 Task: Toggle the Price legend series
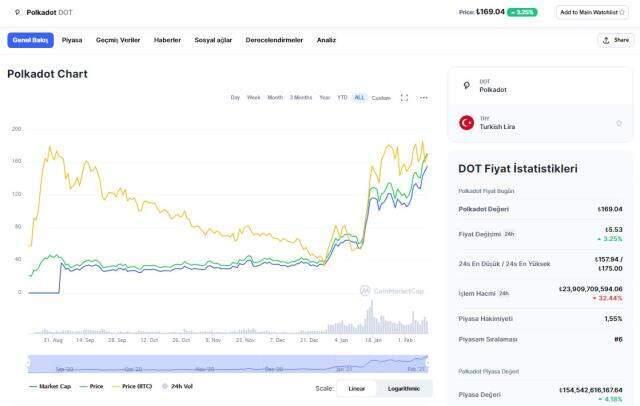92,386
